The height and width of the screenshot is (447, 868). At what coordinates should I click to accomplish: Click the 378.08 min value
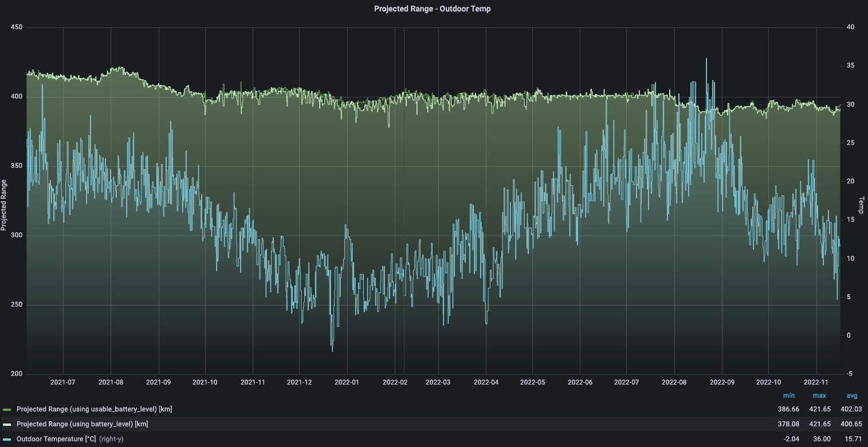coord(788,424)
